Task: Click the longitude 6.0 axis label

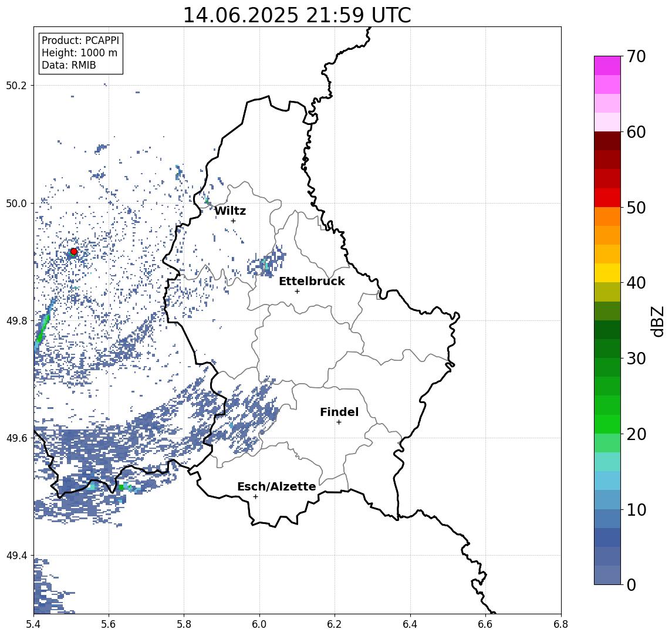Action: pos(259,624)
